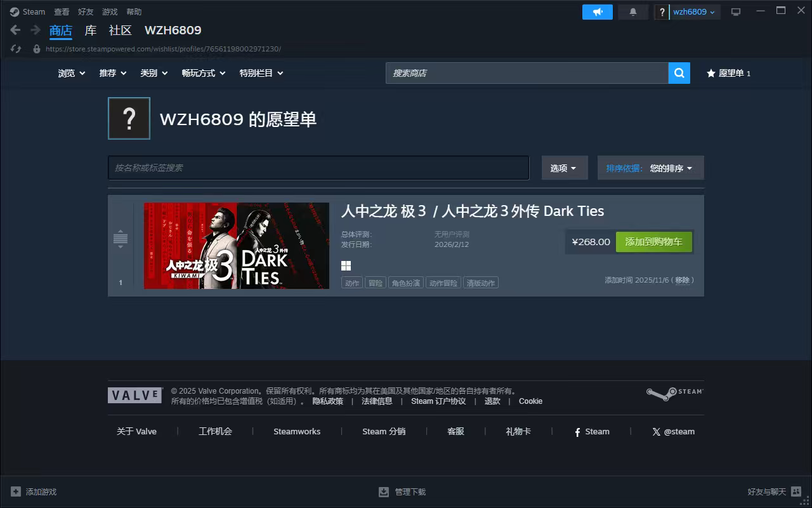
Task: Click the announcements megaphone icon
Action: [597, 12]
